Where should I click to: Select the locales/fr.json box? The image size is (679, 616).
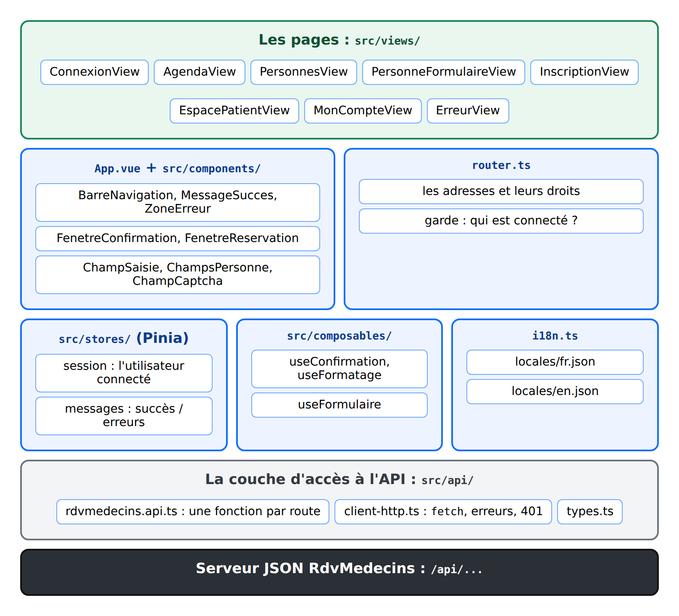click(555, 362)
